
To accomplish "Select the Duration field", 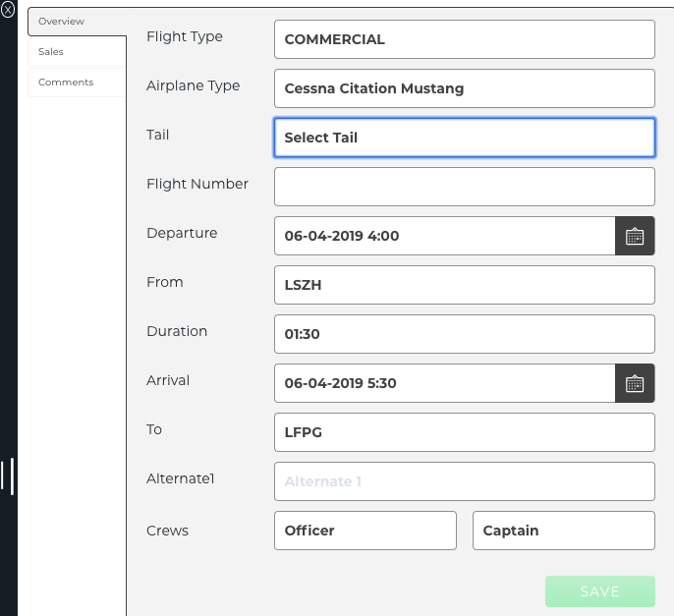I will [464, 334].
